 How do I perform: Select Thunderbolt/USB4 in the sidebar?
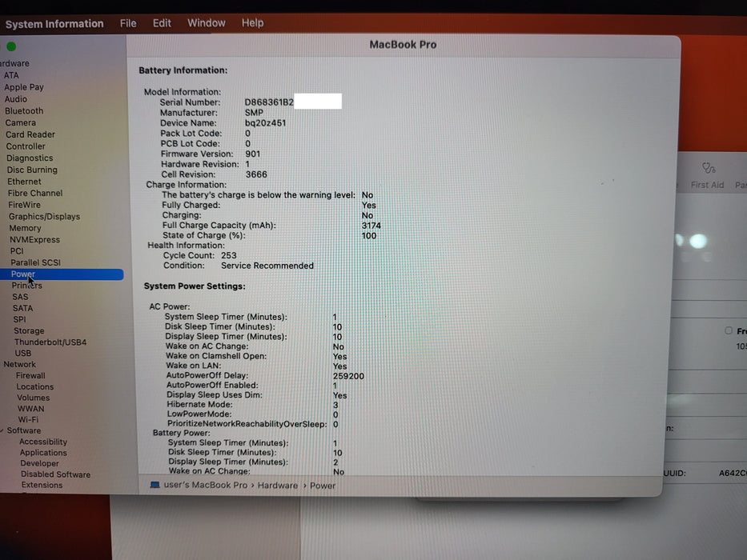tap(50, 342)
